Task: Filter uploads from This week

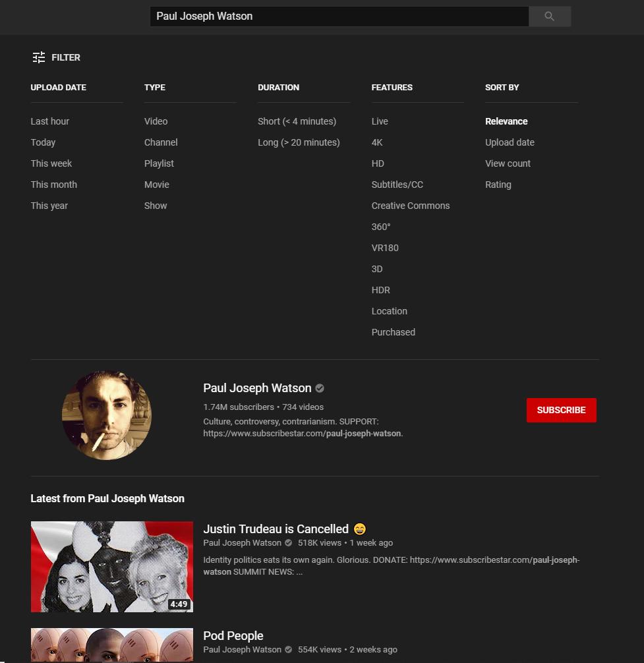Action: point(51,163)
